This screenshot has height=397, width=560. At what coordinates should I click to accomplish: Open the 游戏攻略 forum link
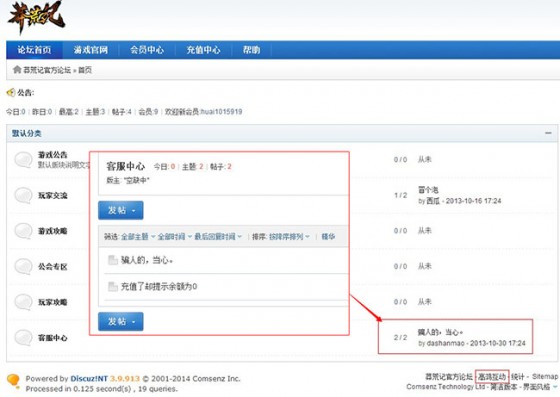52,231
